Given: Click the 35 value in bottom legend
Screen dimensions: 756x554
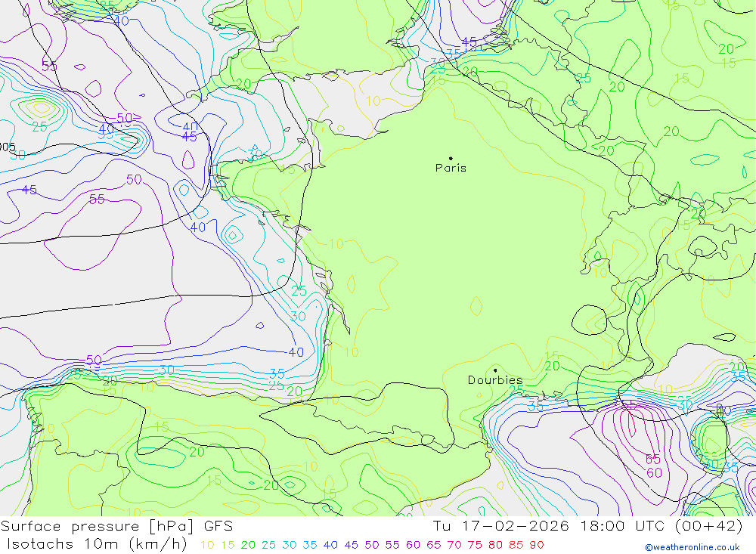Looking at the screenshot, I should (310, 545).
